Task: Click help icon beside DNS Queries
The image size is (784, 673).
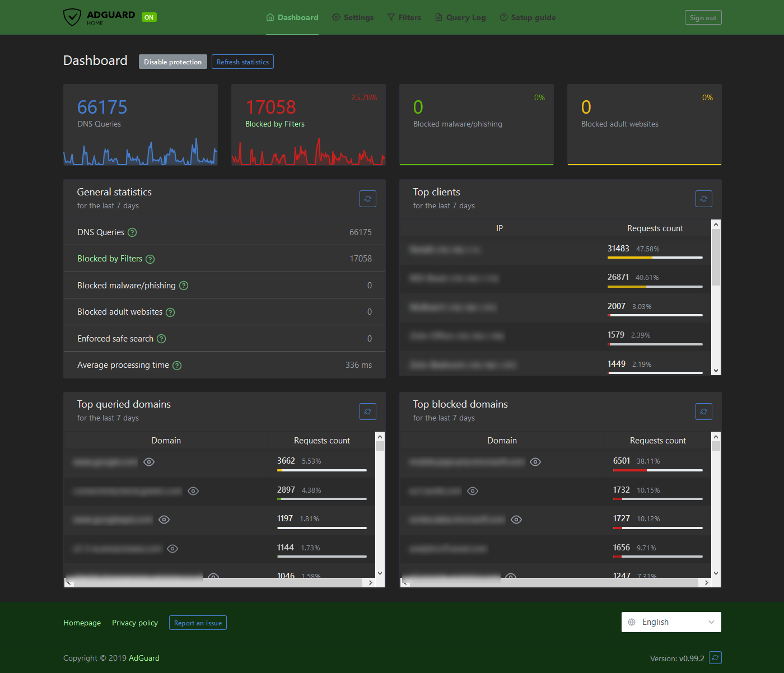Action: 132,232
